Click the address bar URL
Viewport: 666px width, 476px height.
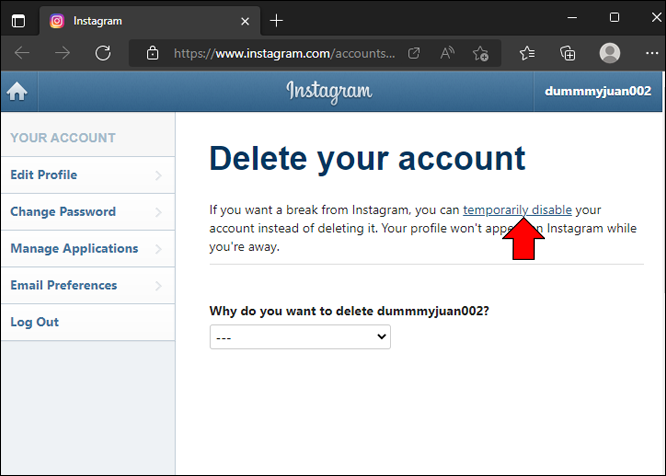pyautogui.click(x=284, y=54)
